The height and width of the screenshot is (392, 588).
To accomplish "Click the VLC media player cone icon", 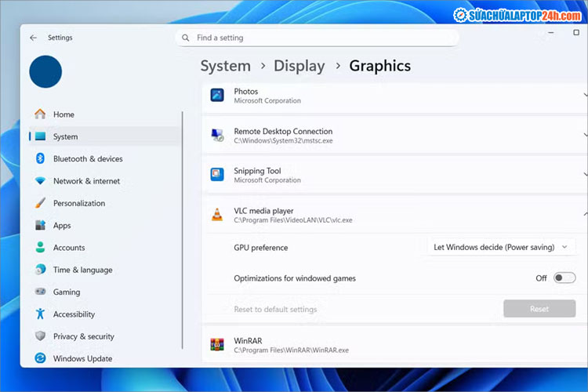I will [x=217, y=215].
